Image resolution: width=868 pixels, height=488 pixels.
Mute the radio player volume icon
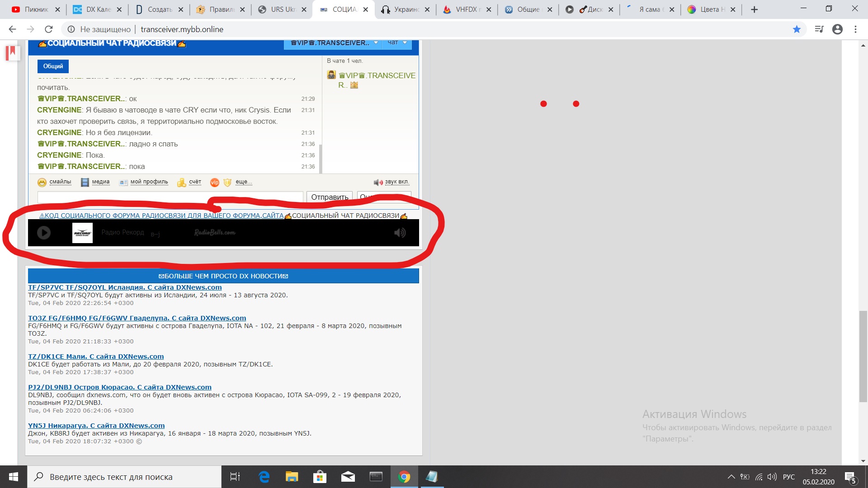click(x=400, y=233)
